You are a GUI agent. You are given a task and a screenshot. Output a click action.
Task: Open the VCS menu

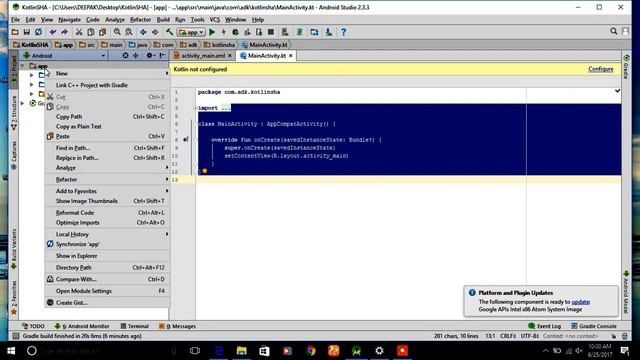[215, 20]
